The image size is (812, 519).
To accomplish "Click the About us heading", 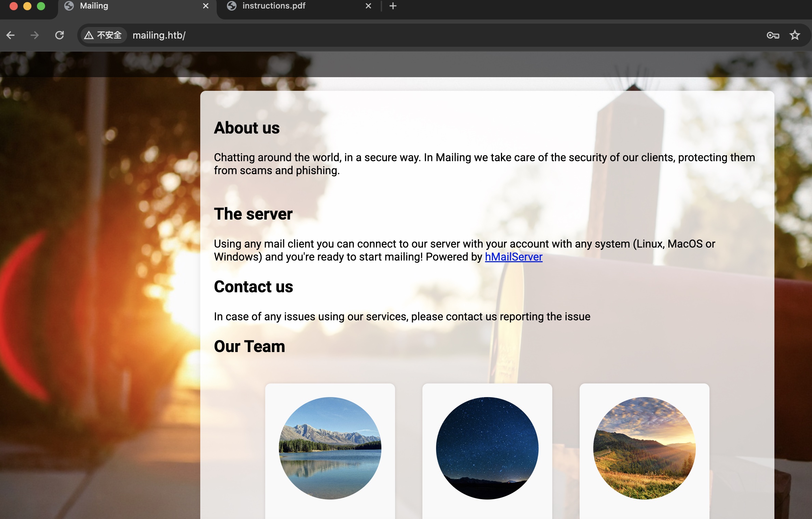I will click(247, 128).
